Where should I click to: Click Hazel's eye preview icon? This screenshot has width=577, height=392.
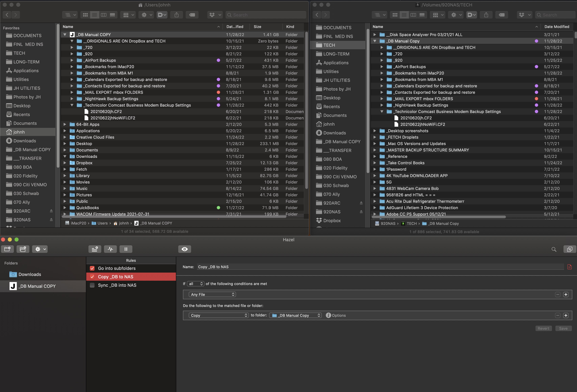[185, 249]
